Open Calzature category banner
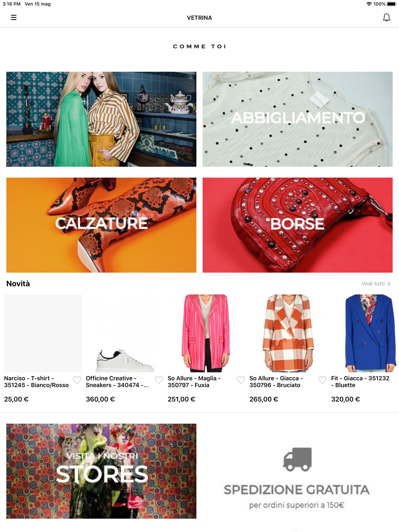Screen dimensions: 399x532 [x=101, y=225]
